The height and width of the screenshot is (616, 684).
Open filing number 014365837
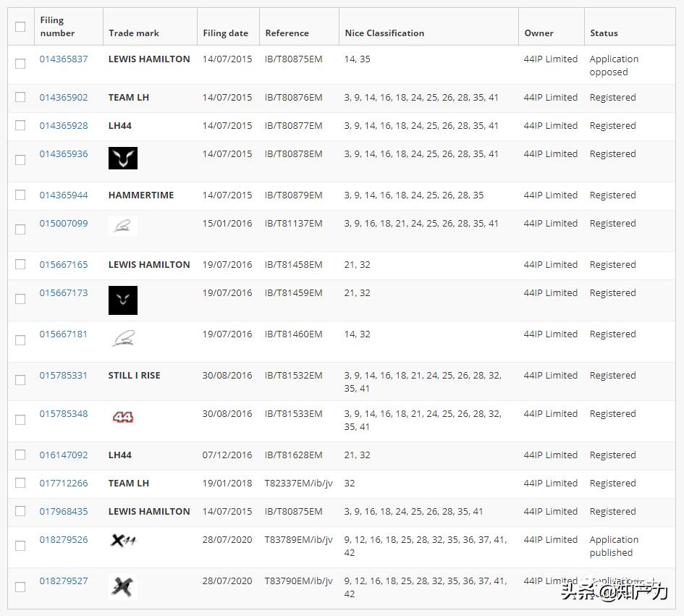(64, 59)
